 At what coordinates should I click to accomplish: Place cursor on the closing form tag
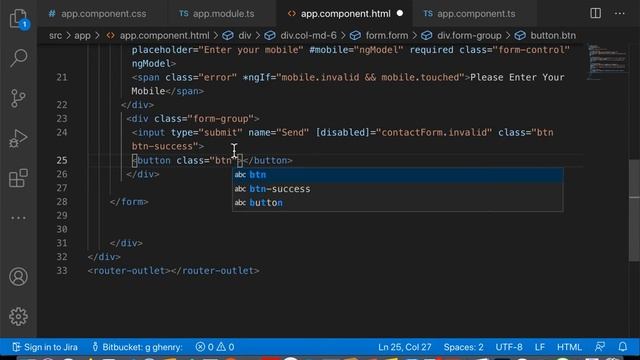tap(129, 202)
